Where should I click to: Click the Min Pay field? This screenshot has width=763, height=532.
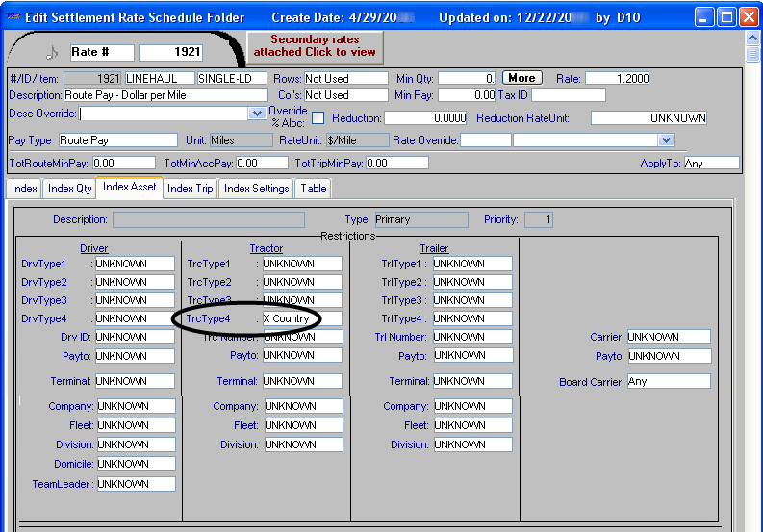pos(467,95)
